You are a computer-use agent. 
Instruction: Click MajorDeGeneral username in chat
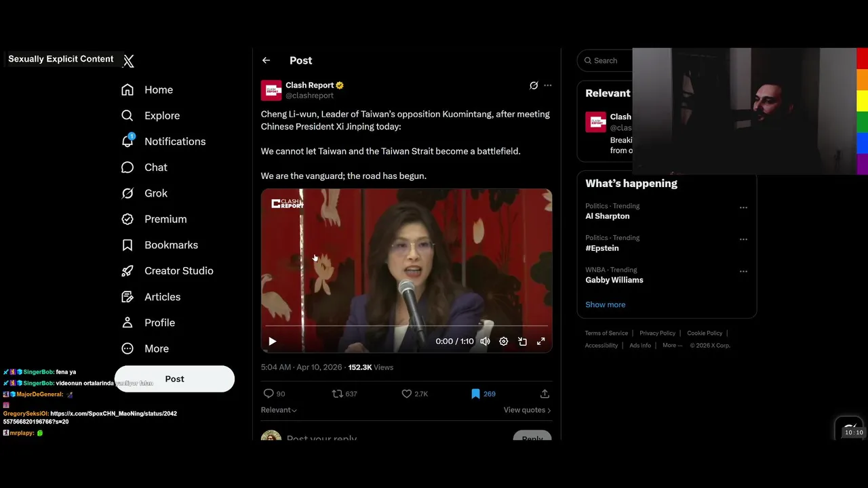40,394
